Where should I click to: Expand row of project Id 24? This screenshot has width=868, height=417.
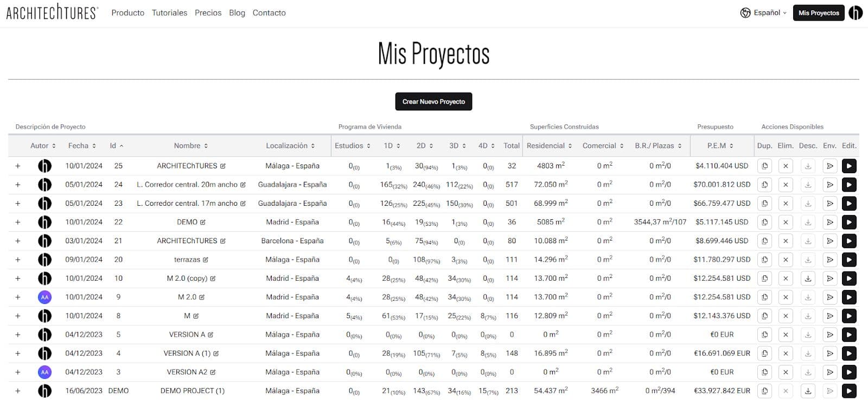pos(18,185)
